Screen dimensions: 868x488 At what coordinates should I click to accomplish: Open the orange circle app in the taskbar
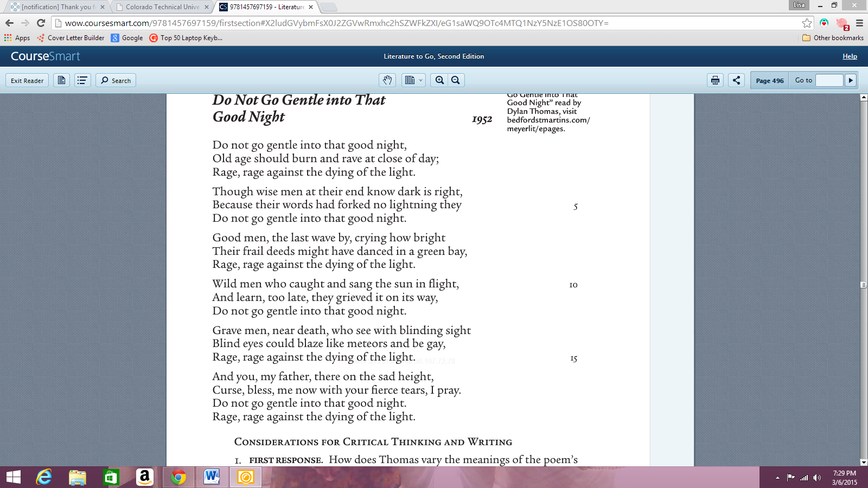click(246, 477)
